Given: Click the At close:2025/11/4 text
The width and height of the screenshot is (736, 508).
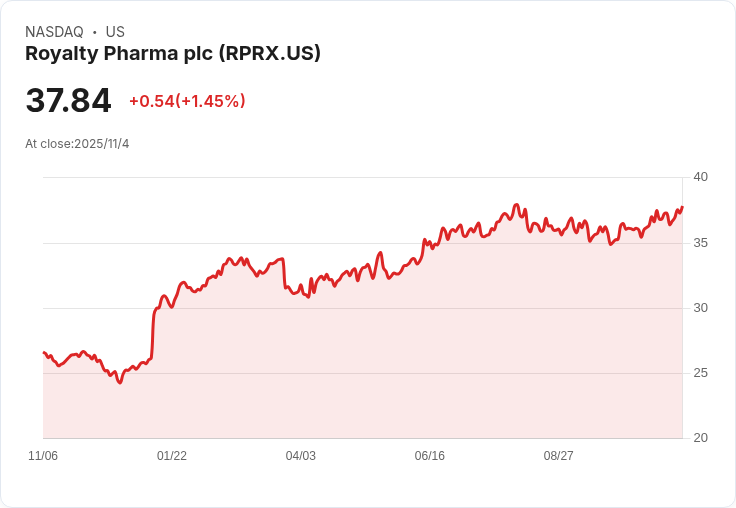Looking at the screenshot, I should 77,144.
